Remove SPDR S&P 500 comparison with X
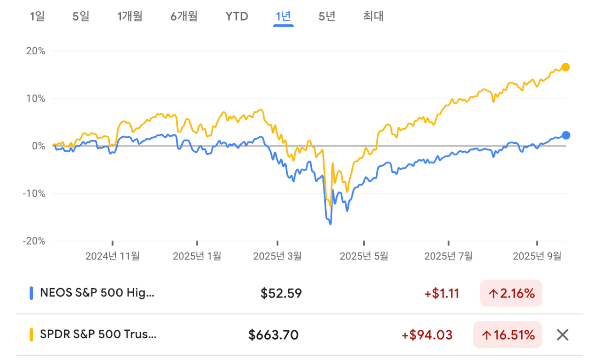This screenshot has height=364, width=600. (x=562, y=335)
